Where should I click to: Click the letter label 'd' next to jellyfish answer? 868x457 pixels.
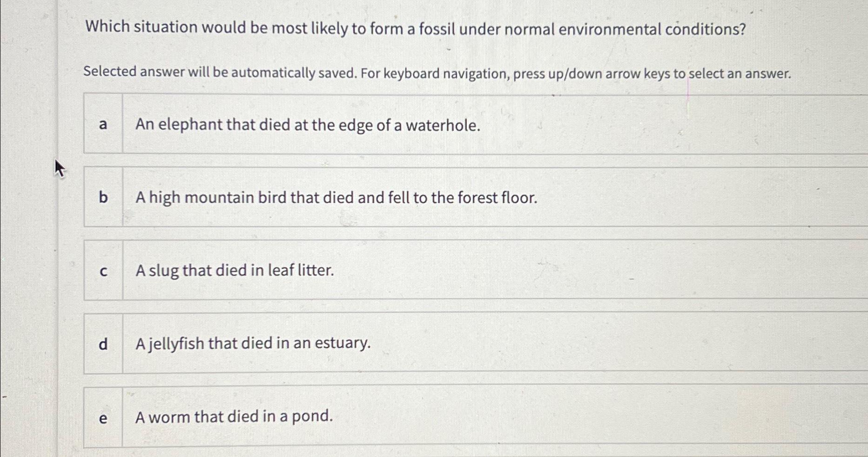click(103, 343)
